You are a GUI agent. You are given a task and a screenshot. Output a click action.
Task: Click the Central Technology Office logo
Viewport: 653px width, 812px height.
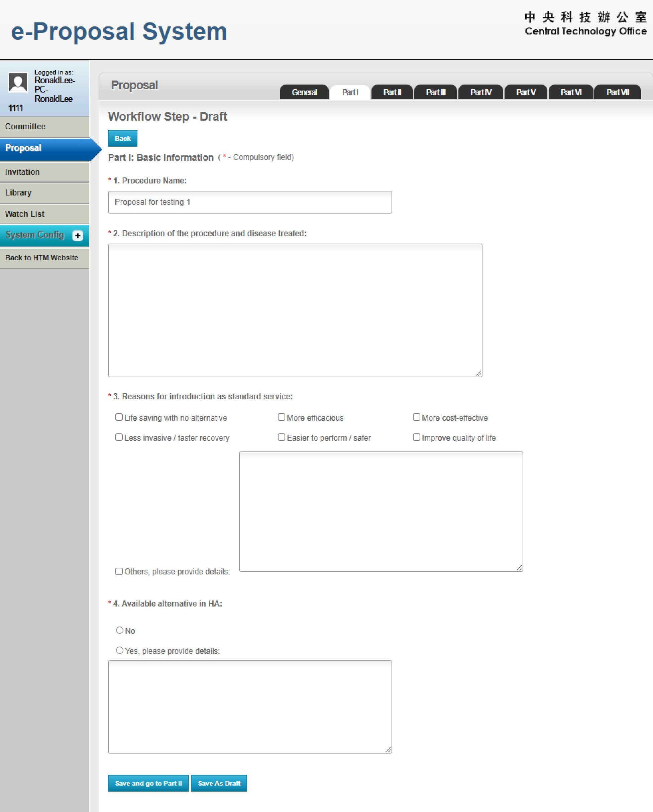coord(585,24)
